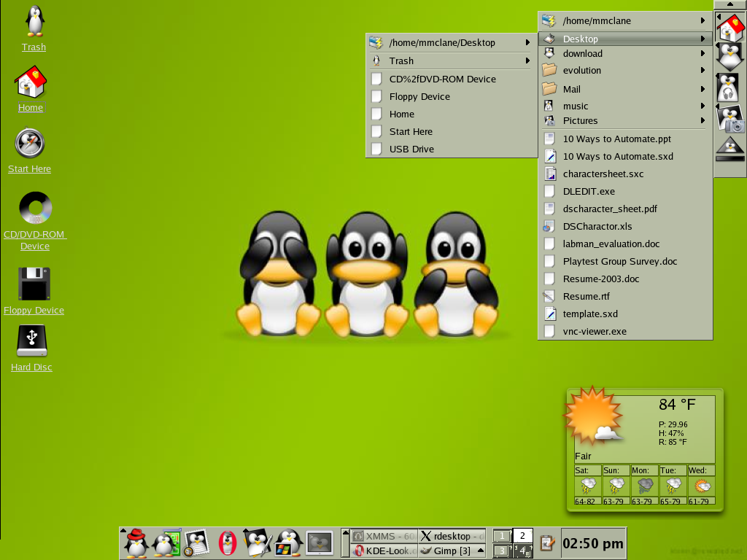Viewport: 747px width, 560px height.
Task: Click the Mon: forecast day in weather widget
Action: [645, 485]
